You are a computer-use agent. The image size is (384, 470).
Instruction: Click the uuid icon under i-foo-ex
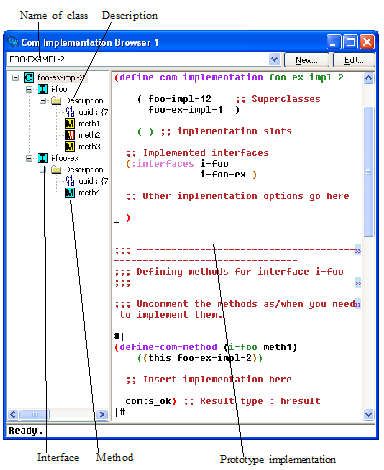click(70, 181)
